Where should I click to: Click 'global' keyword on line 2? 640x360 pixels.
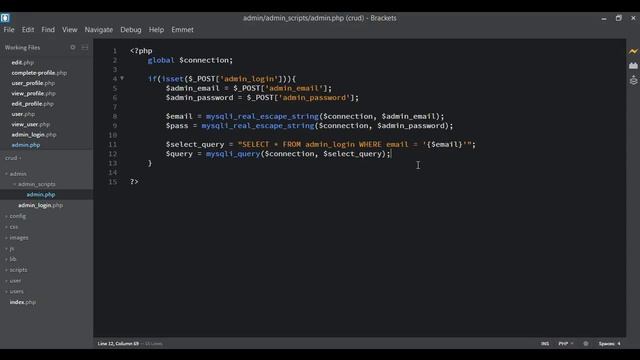[161, 60]
